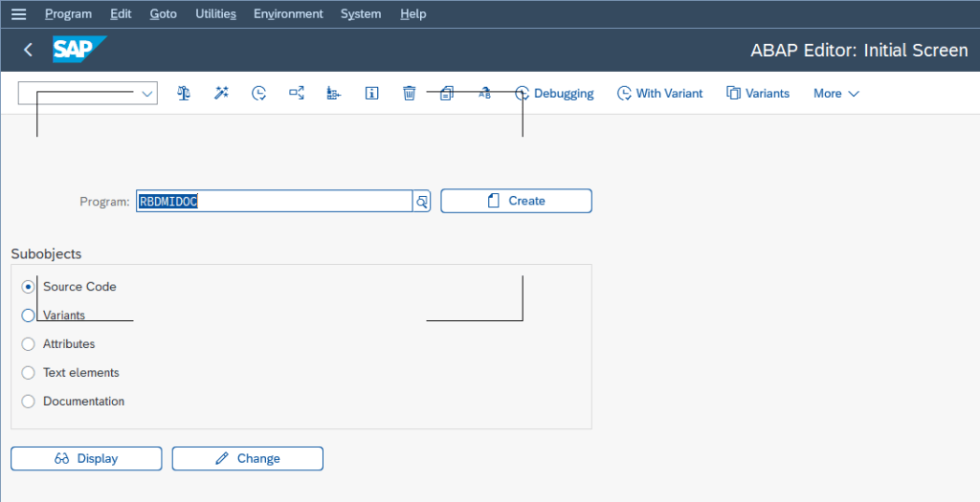
Task: Click the Check syntax scales icon
Action: (184, 93)
